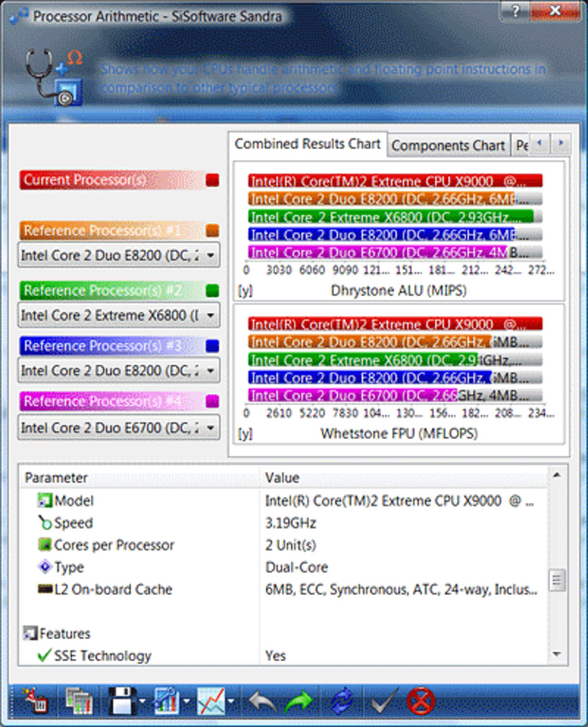Screen dimensions: 588x727
Task: Click the Cores per Processor icon
Action: tap(45, 545)
